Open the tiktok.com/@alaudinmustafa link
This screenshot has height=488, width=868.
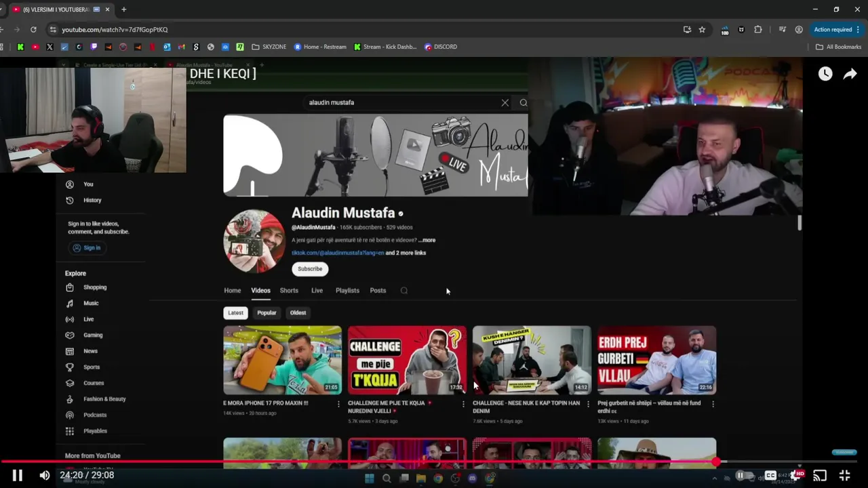[x=338, y=253]
